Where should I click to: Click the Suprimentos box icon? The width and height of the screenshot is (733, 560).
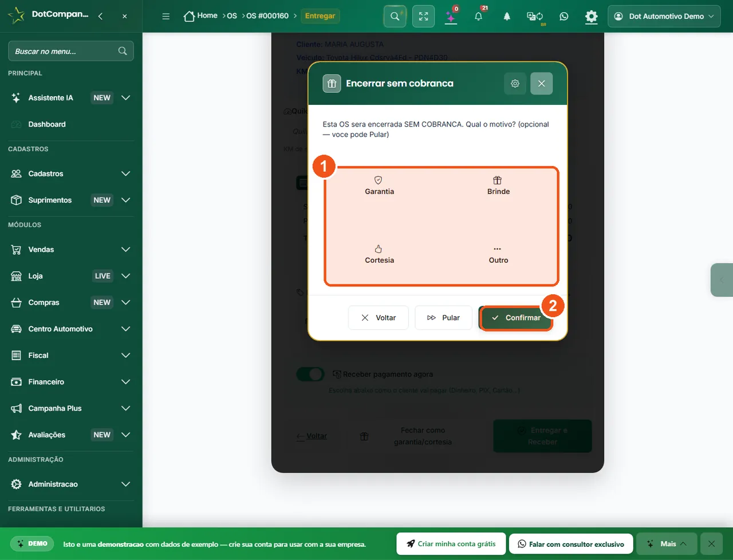tap(16, 200)
